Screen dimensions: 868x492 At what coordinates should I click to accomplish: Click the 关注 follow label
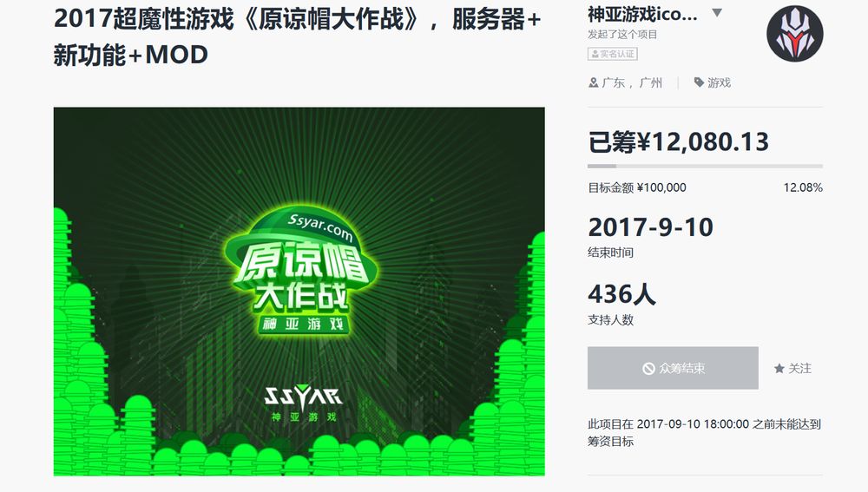tap(800, 369)
